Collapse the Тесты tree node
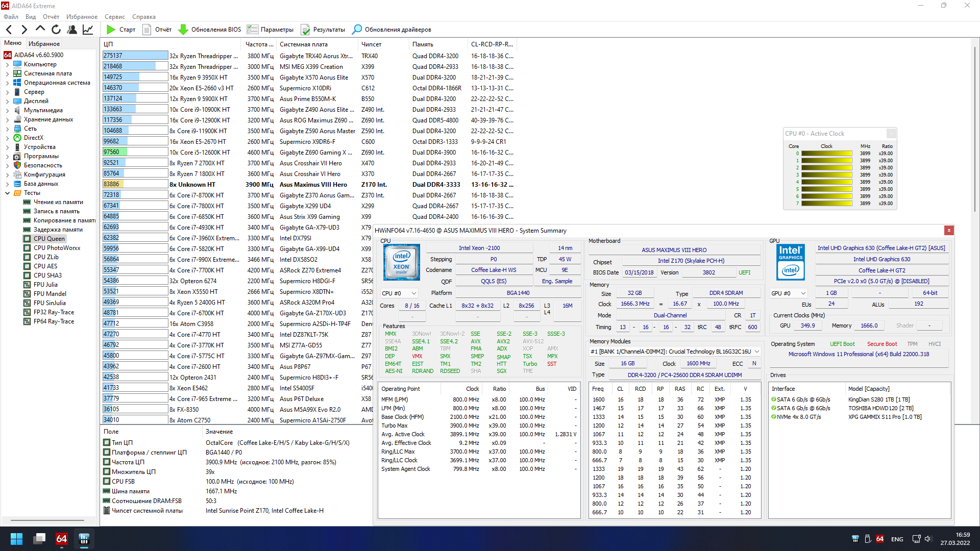The width and height of the screenshot is (980, 551). coord(7,193)
